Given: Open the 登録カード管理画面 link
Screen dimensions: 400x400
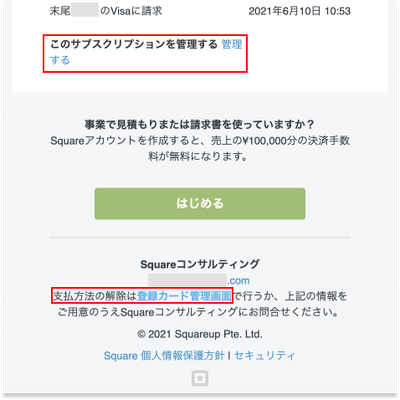Looking at the screenshot, I should [x=184, y=296].
